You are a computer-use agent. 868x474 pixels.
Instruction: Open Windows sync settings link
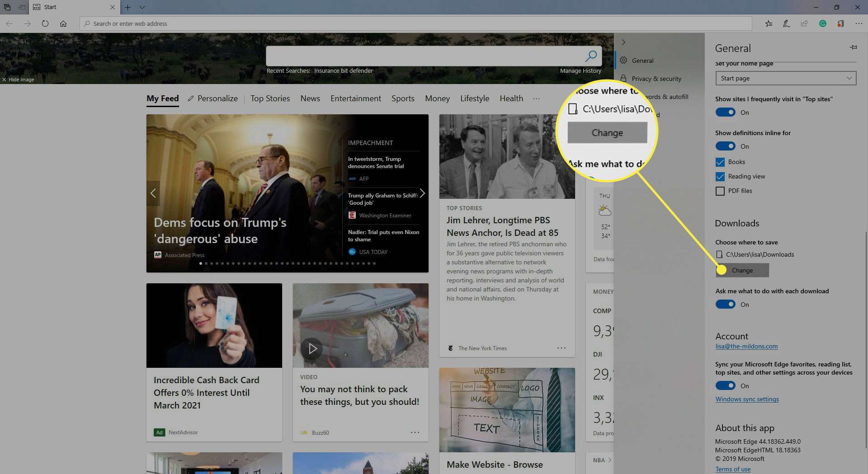747,399
